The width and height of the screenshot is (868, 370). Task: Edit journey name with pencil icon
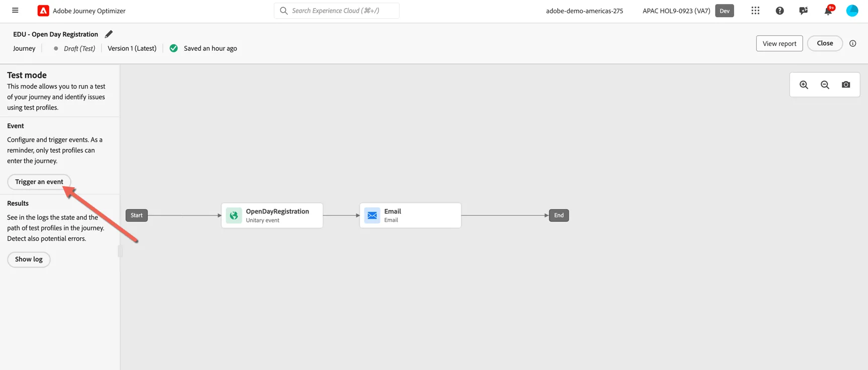109,34
